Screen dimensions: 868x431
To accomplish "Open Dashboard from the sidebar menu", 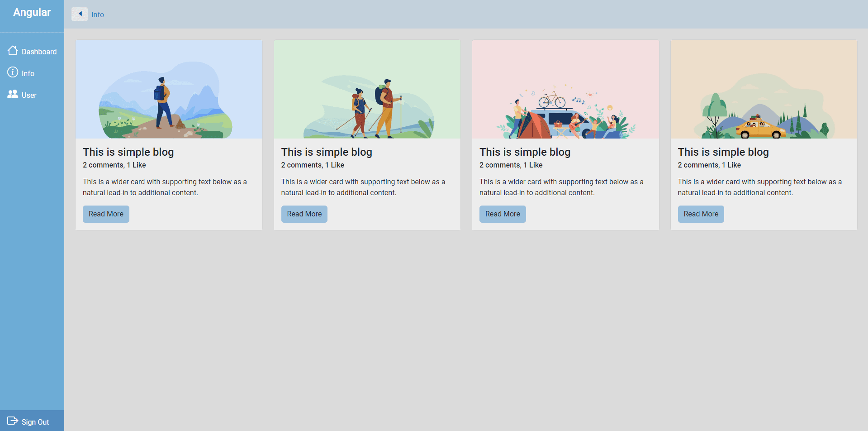I will [39, 51].
